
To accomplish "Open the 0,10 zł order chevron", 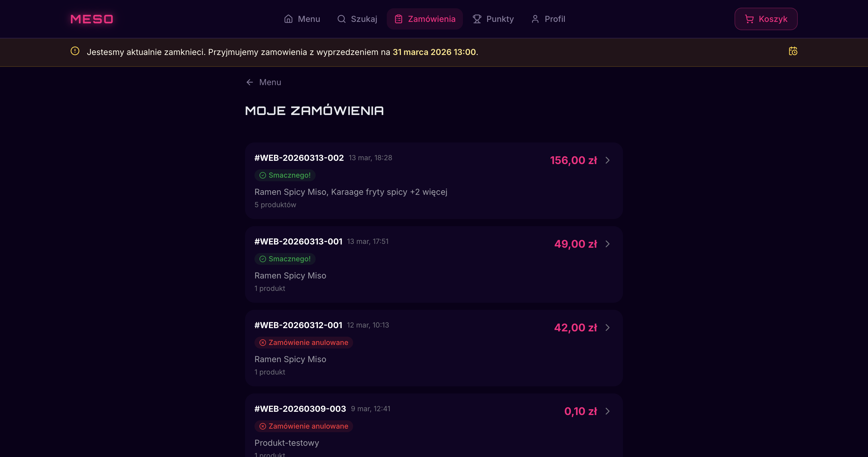I will coord(608,411).
